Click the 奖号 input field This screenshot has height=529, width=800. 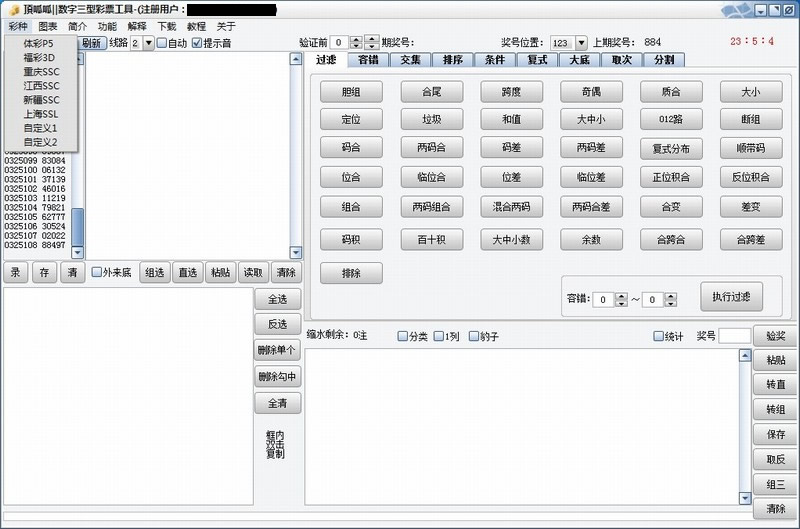[733, 336]
